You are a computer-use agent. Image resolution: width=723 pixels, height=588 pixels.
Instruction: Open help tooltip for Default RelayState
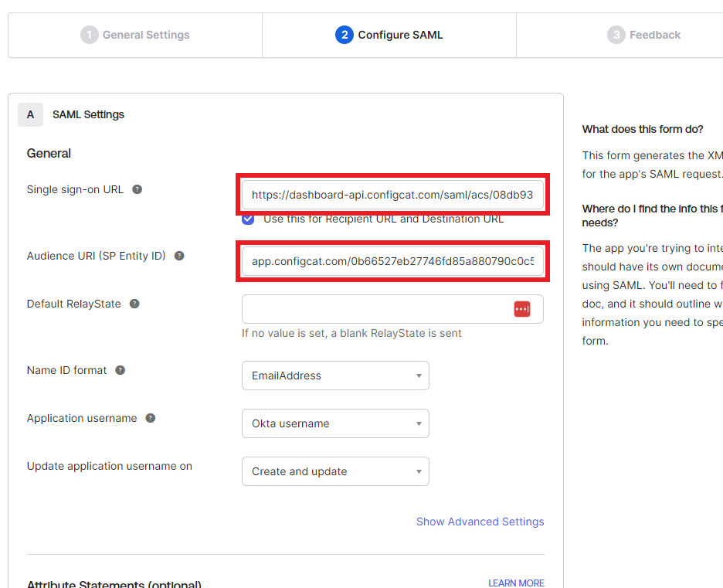(134, 304)
